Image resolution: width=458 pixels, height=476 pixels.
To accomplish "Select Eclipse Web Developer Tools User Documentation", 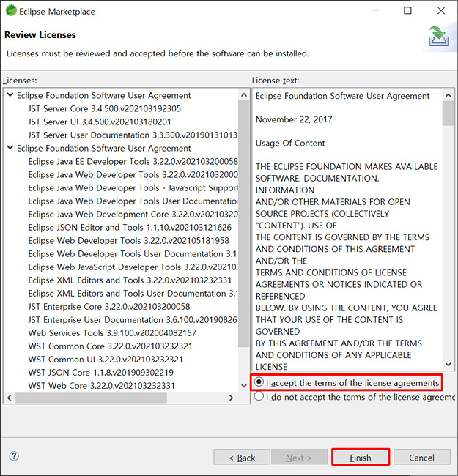I will point(133,254).
